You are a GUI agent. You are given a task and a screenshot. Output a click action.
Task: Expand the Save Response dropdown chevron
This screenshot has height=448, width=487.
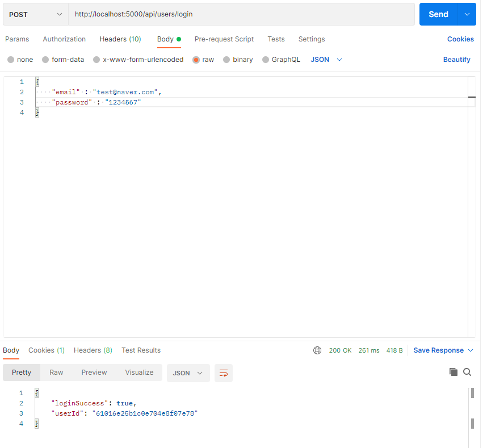[x=471, y=350]
